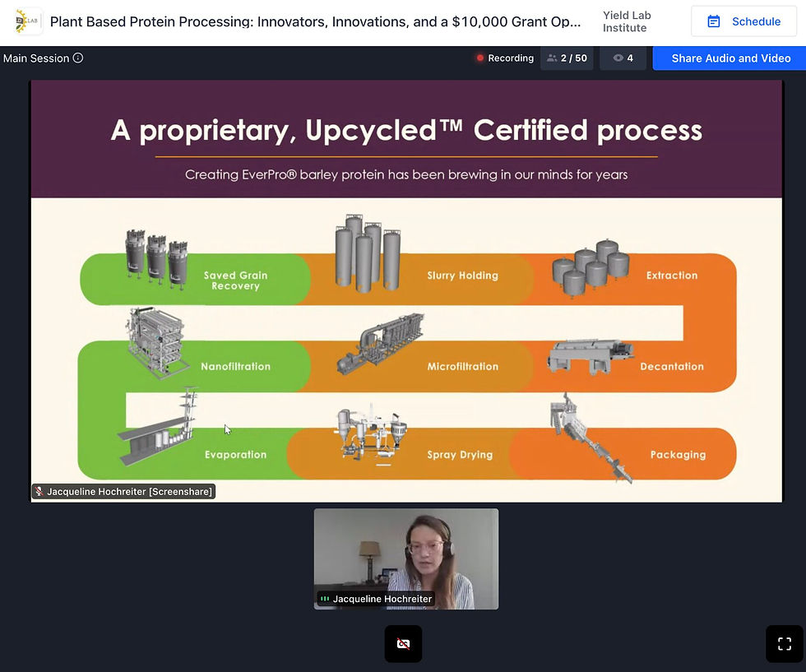Click the red Recording indicator
The height and width of the screenshot is (672, 806).
tap(505, 58)
